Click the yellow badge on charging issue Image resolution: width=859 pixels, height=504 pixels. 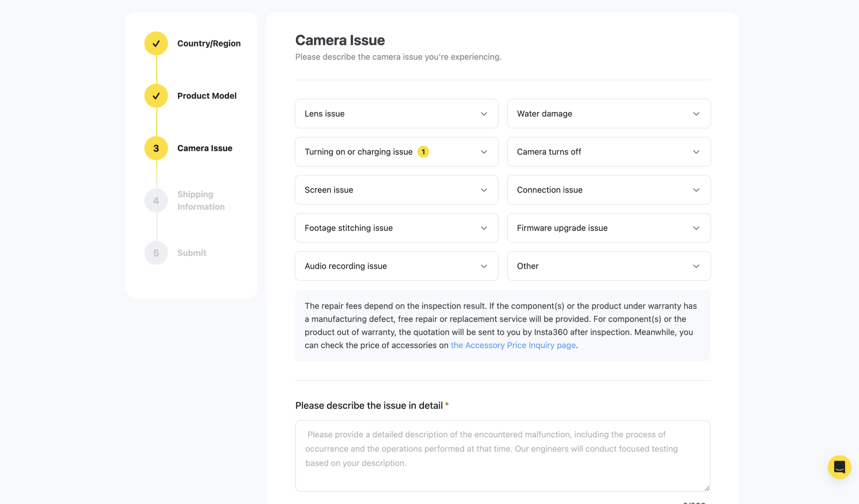tap(423, 152)
